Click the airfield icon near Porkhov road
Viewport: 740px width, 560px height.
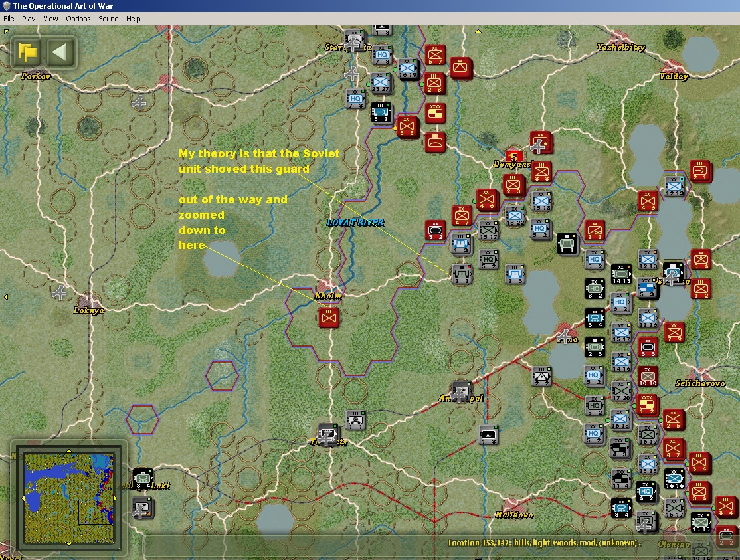[139, 102]
